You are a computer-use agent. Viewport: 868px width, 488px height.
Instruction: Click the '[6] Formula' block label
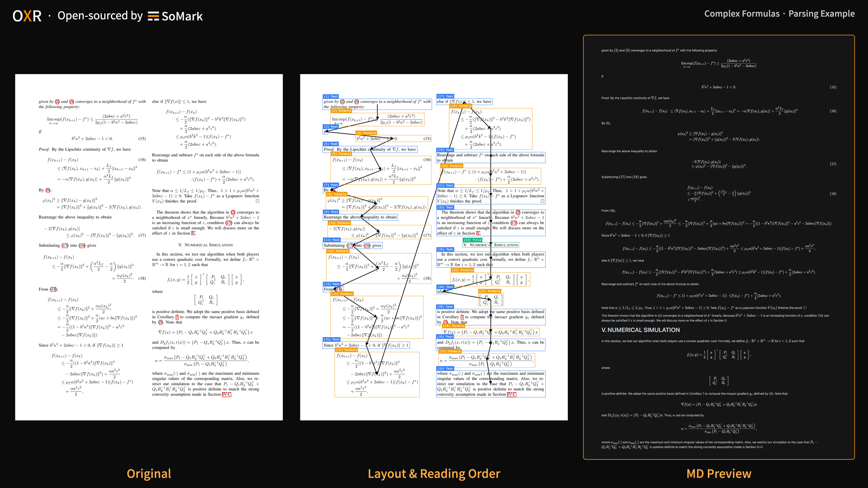(x=341, y=154)
